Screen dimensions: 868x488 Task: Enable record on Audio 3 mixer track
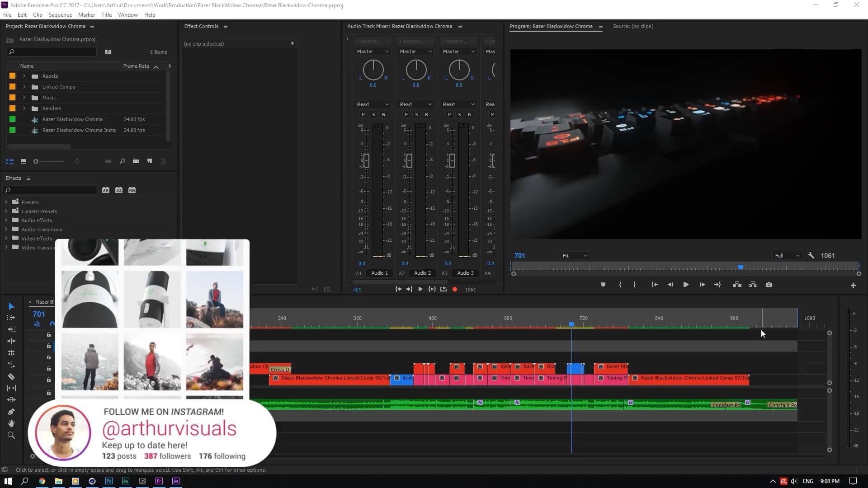[469, 115]
